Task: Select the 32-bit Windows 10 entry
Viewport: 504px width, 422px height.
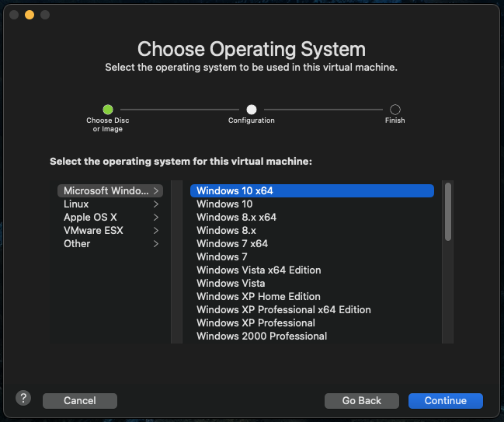Action: pos(312,204)
